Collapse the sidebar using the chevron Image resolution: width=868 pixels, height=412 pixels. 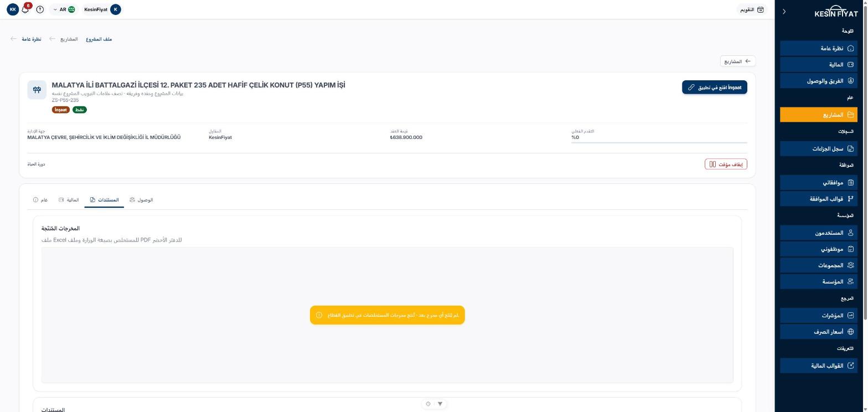[x=784, y=12]
